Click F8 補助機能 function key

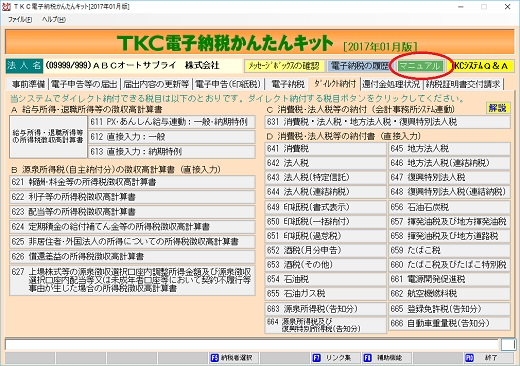coord(387,358)
